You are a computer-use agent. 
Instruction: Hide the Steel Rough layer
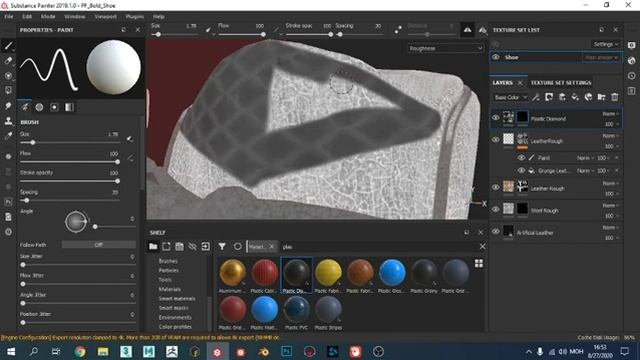496,209
